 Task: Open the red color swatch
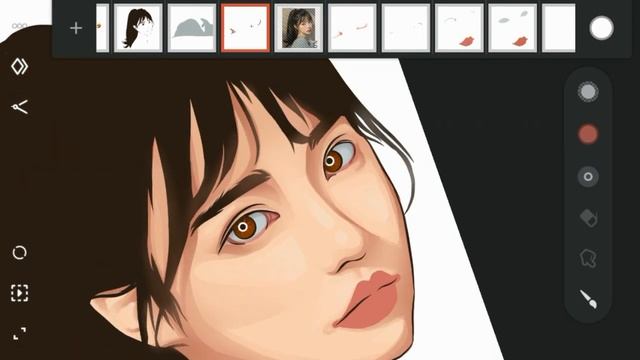click(588, 134)
